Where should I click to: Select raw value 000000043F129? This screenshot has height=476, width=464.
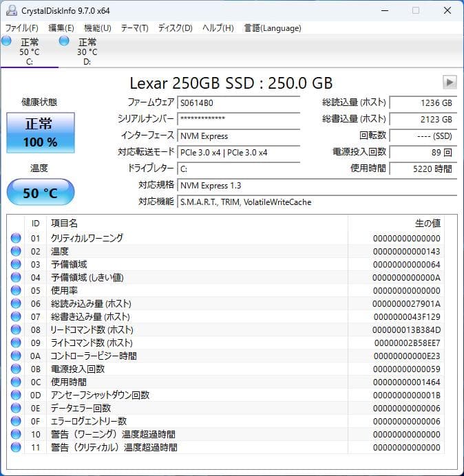407,316
